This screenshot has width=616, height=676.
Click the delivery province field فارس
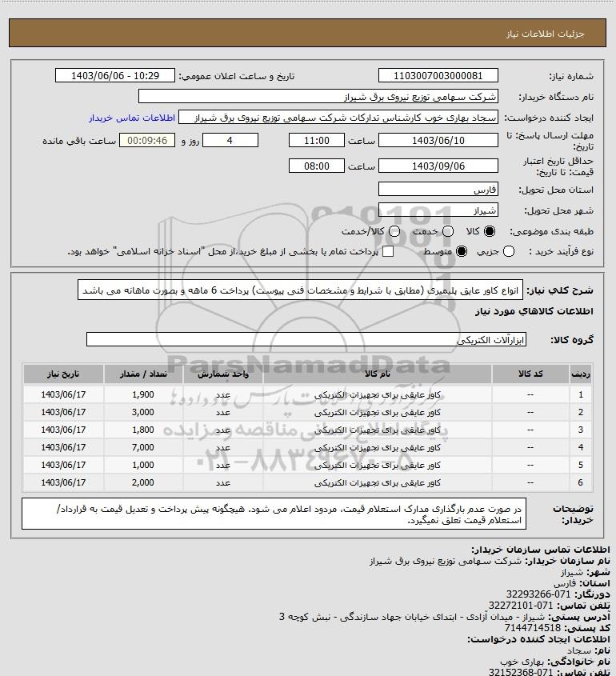coord(438,190)
